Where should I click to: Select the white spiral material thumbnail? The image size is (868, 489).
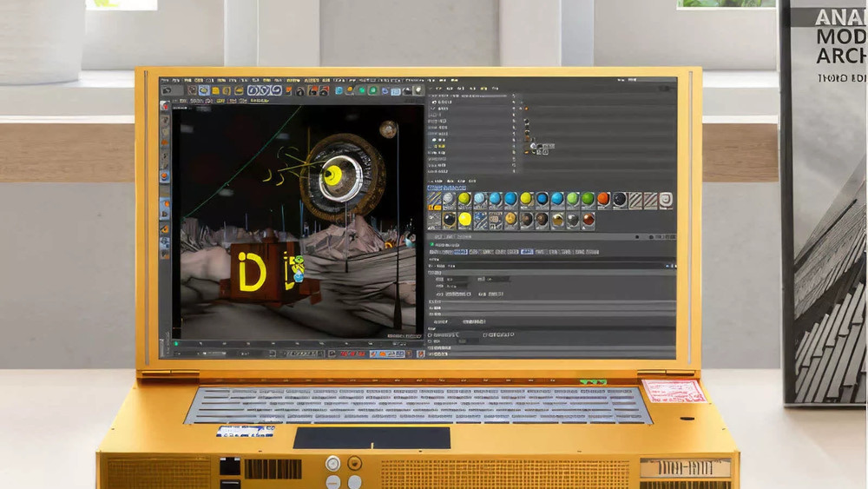(x=666, y=199)
